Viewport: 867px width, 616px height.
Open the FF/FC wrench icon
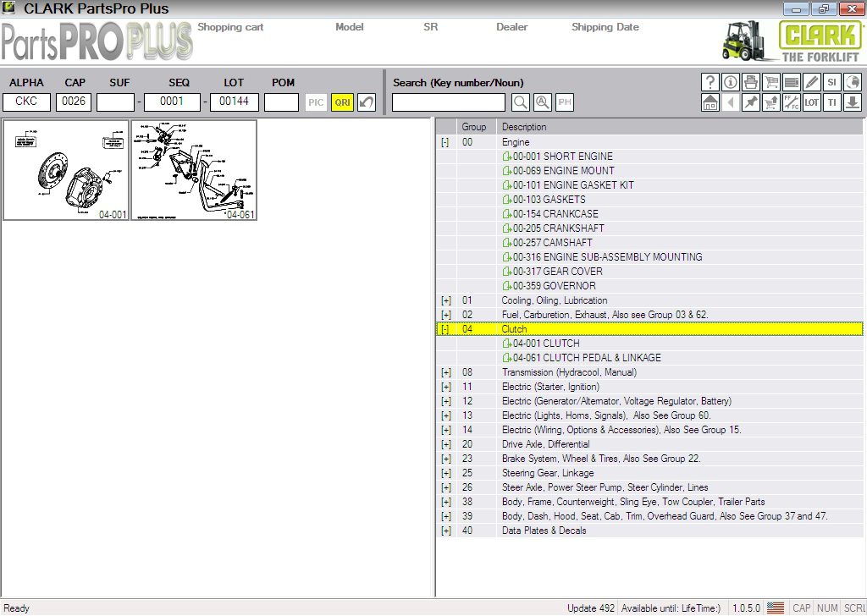(792, 102)
